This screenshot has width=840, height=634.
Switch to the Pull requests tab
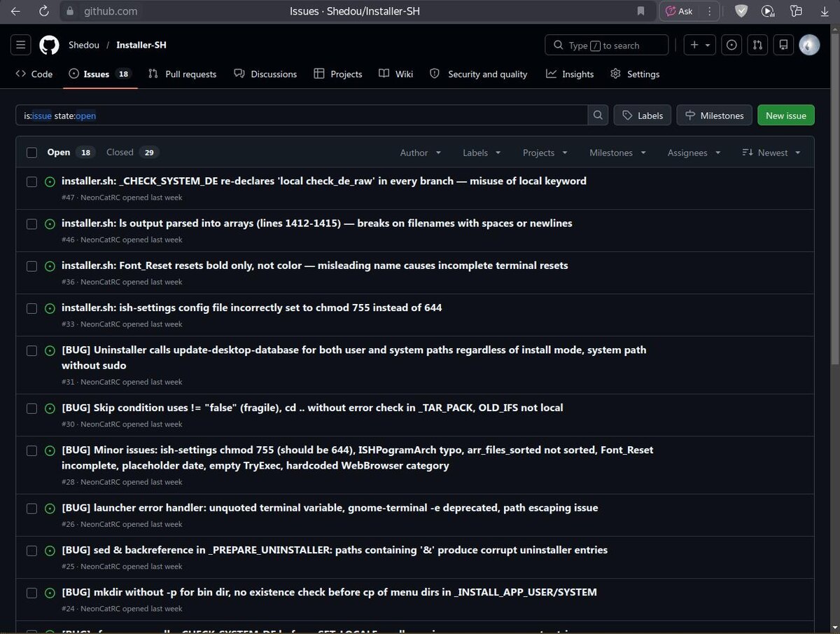click(x=182, y=74)
